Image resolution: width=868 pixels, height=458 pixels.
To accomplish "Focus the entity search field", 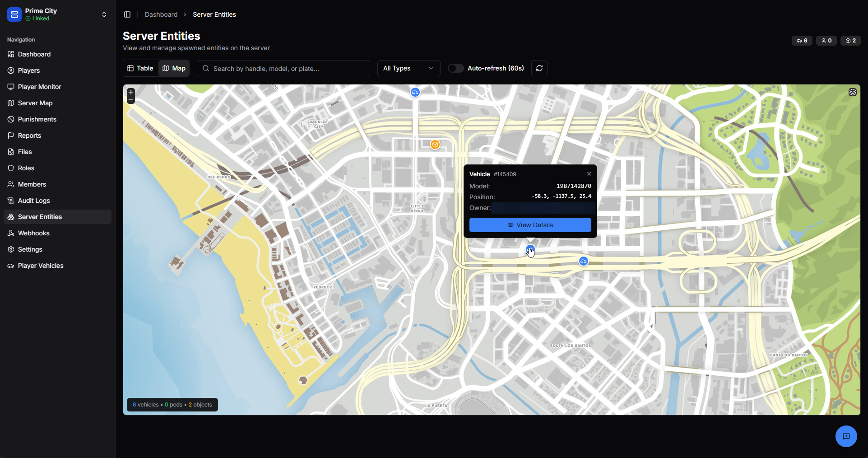I will (x=283, y=68).
